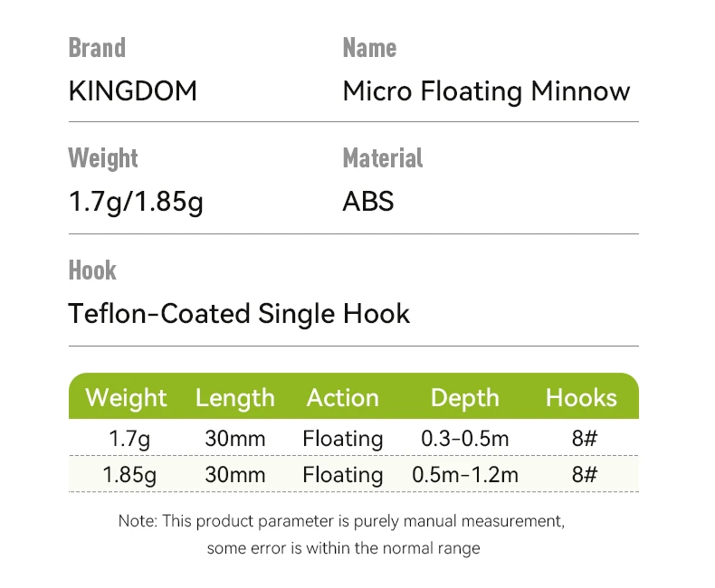The width and height of the screenshot is (715, 588).
Task: Click the Action column header
Action: 342,398
